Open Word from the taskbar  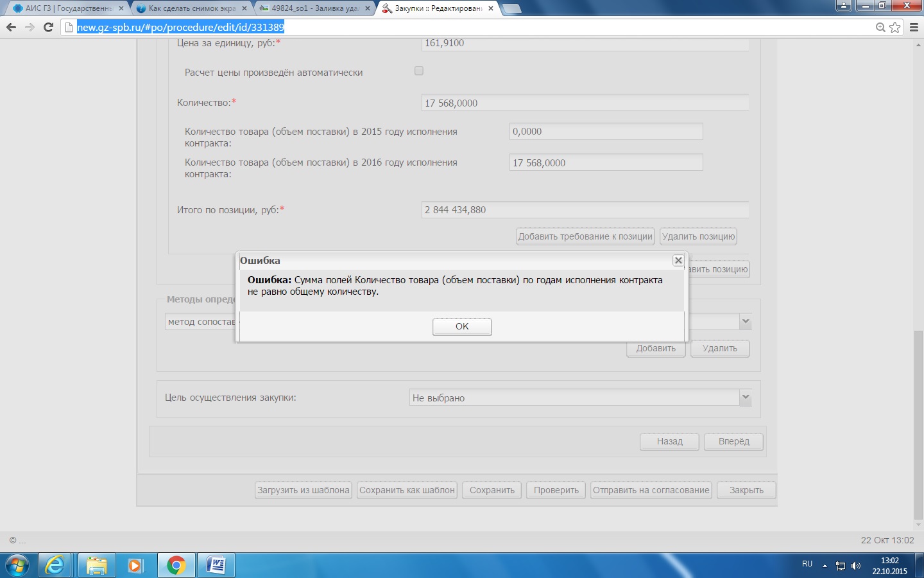(x=216, y=565)
